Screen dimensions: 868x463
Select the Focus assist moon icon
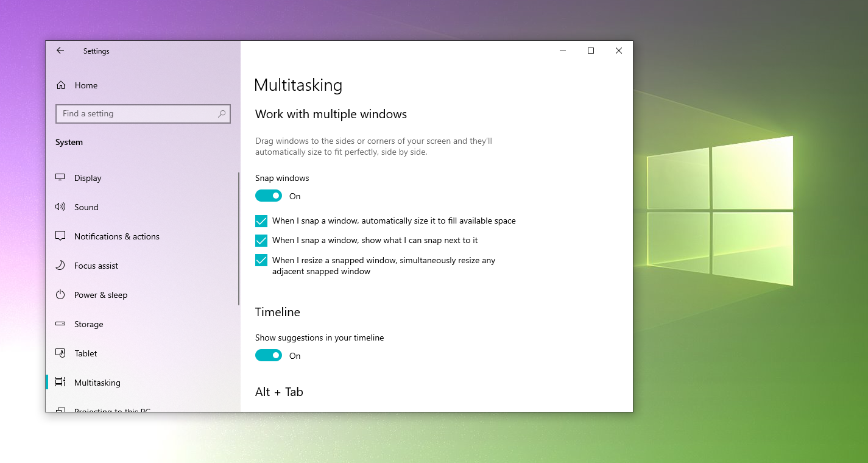click(x=60, y=265)
